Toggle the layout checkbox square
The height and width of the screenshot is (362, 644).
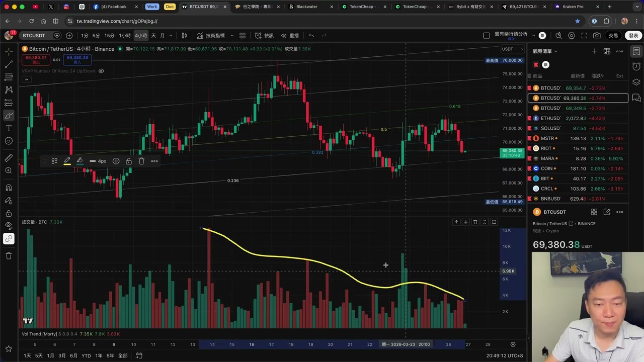pyautogui.click(x=487, y=36)
